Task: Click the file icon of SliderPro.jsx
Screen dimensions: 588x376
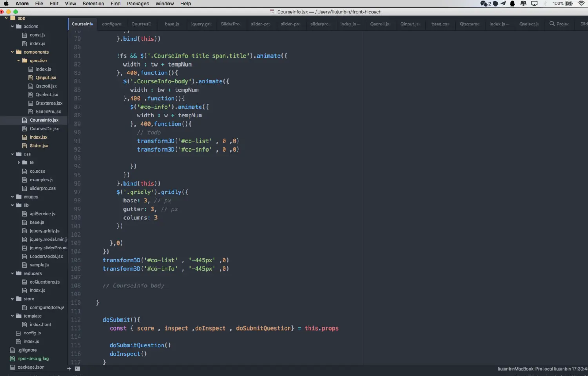Action: point(31,112)
